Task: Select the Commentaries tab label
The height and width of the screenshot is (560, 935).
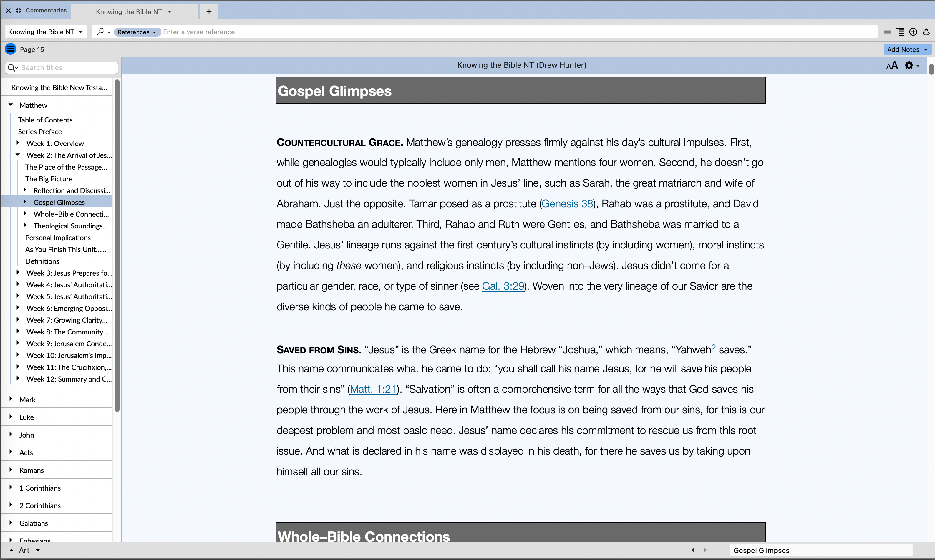Action: click(x=46, y=10)
